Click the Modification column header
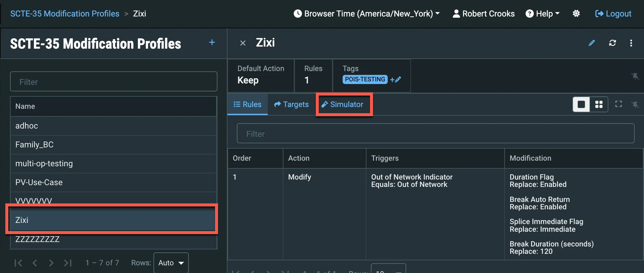 point(574,158)
